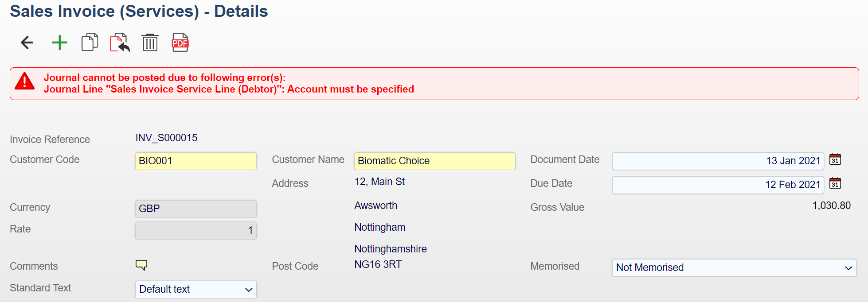
Task: Click the red error warning icon
Action: (x=25, y=81)
